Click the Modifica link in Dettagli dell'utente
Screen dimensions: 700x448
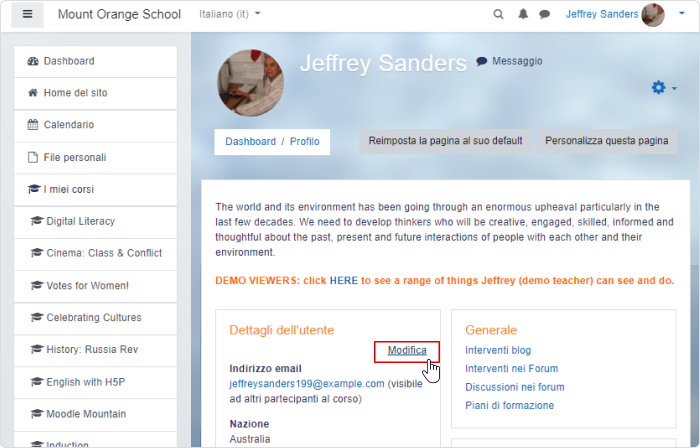(407, 351)
